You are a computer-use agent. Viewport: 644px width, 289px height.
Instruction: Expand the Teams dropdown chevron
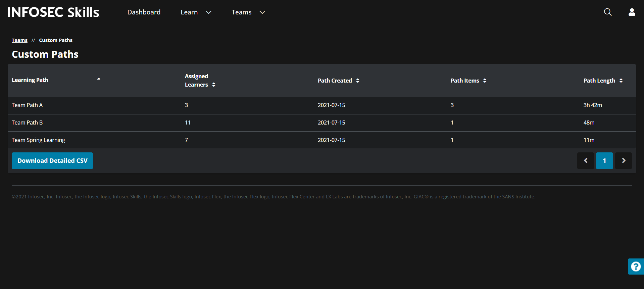tap(262, 12)
